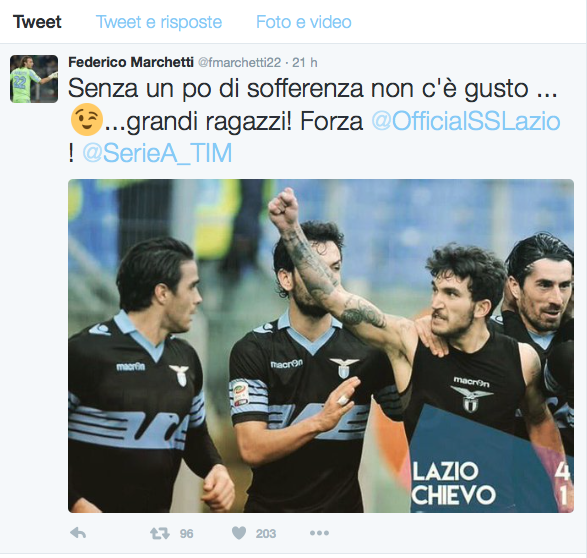
Task: Switch to Tweet e risposte tab
Action: point(159,22)
